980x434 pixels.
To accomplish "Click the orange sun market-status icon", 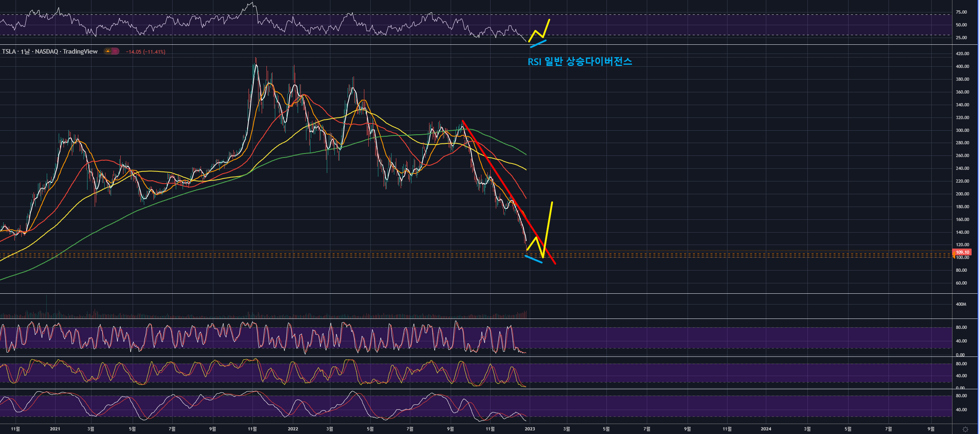I will pyautogui.click(x=107, y=51).
